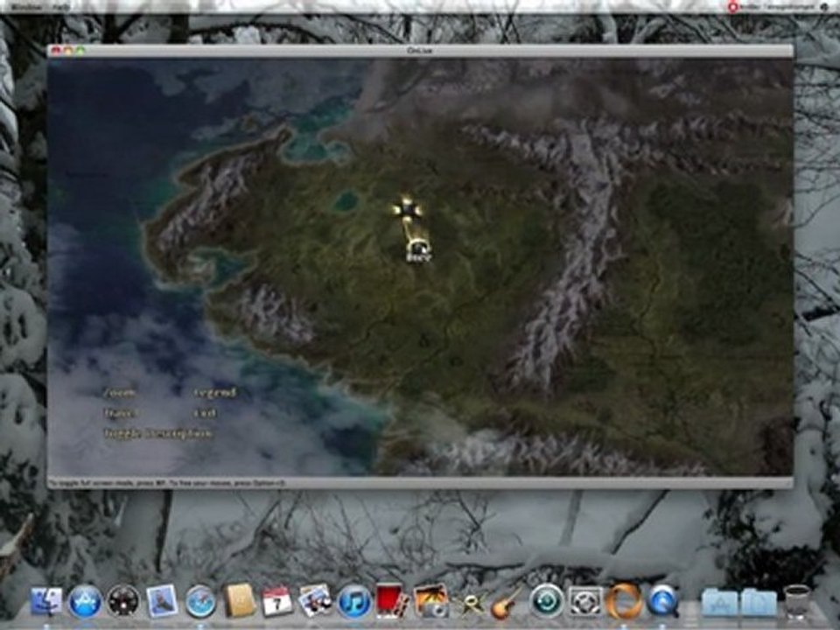Open the Dashboard gauge icon in dock

click(x=122, y=601)
